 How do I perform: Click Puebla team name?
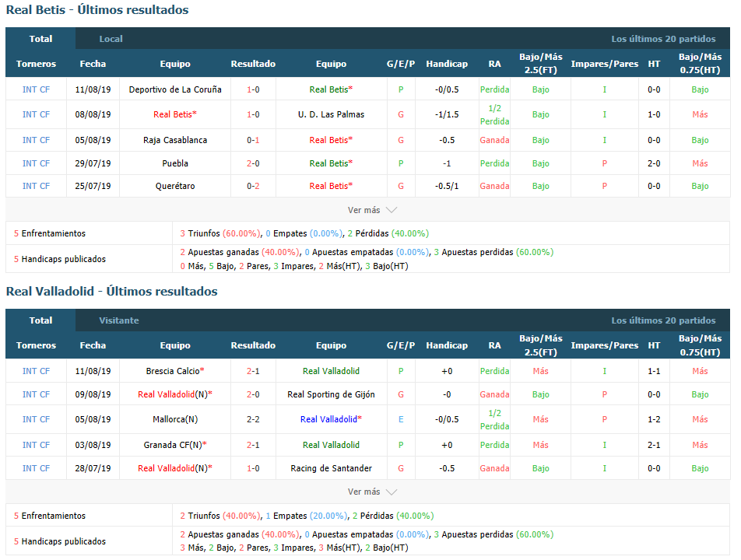tap(175, 163)
